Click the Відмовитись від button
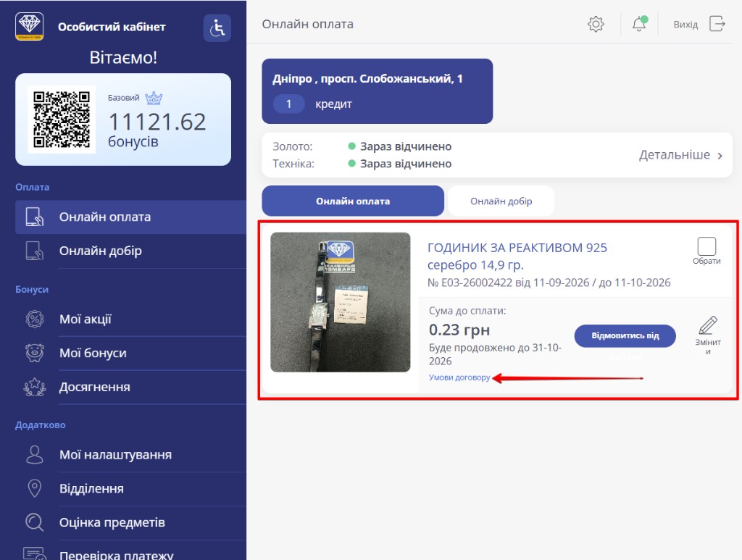 pos(625,336)
